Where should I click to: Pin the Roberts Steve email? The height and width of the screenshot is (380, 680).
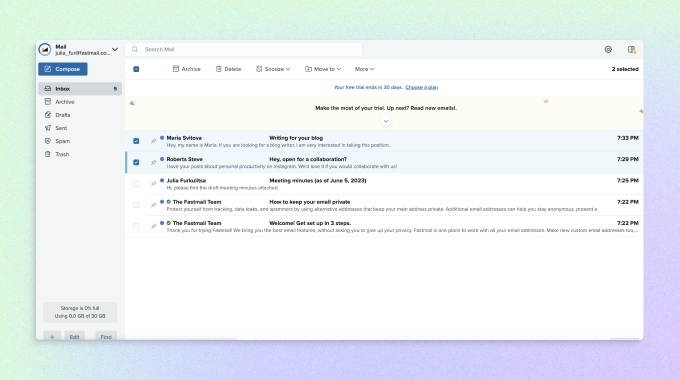pyautogui.click(x=153, y=162)
